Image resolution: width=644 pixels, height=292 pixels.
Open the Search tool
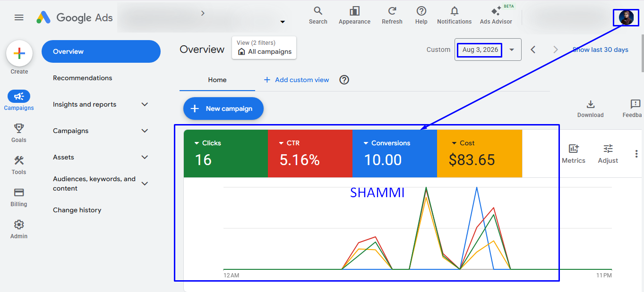point(318,16)
